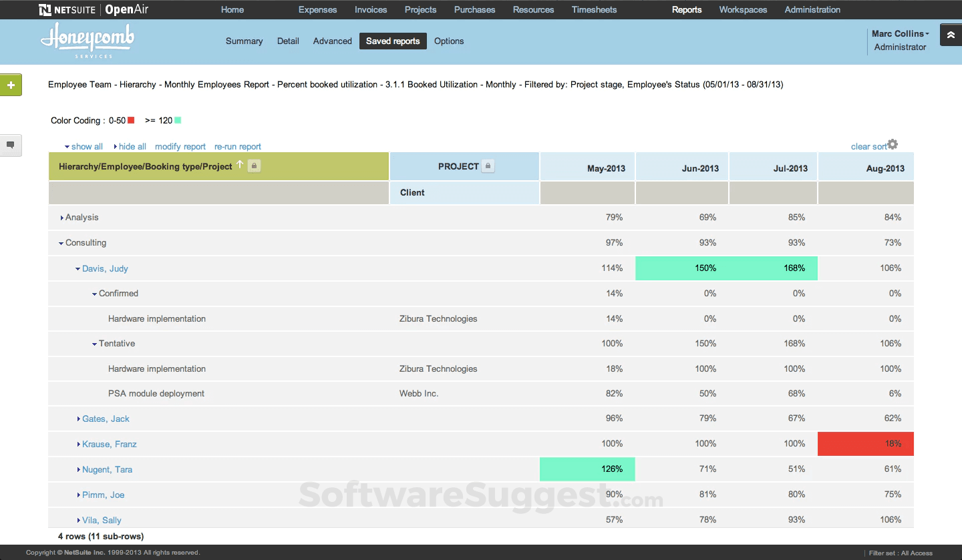Screen dimensions: 962x560
Task: Switch to the Saved reports tab
Action: (x=393, y=41)
